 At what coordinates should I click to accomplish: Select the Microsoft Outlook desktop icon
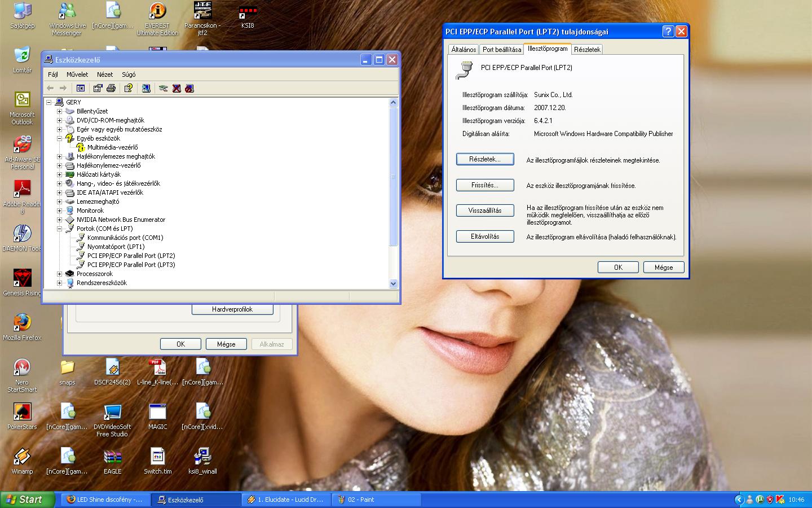[22, 108]
